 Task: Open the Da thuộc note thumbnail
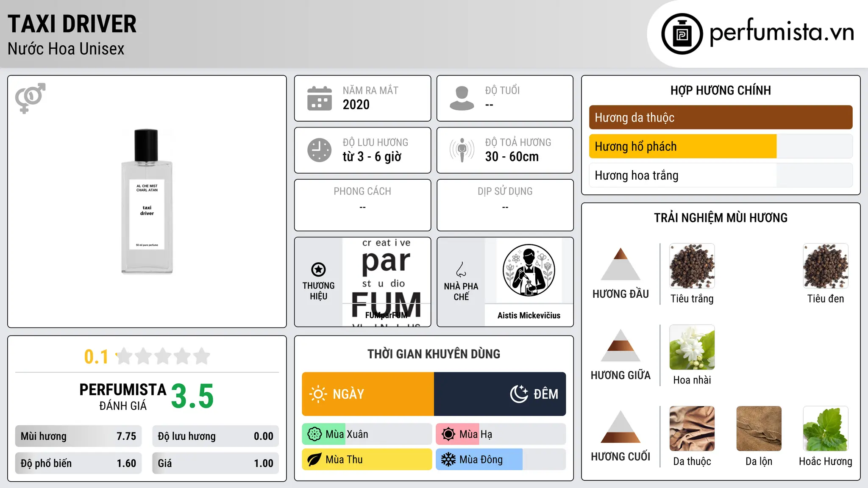pos(692,429)
